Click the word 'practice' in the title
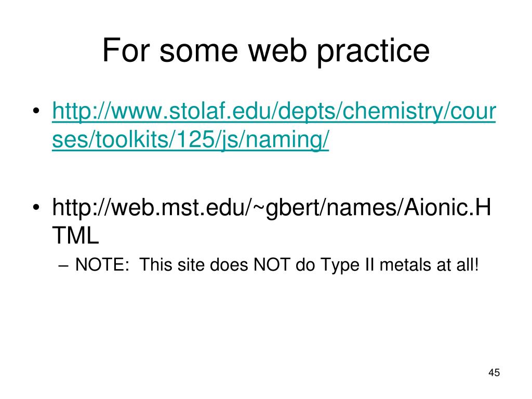 tap(373, 51)
